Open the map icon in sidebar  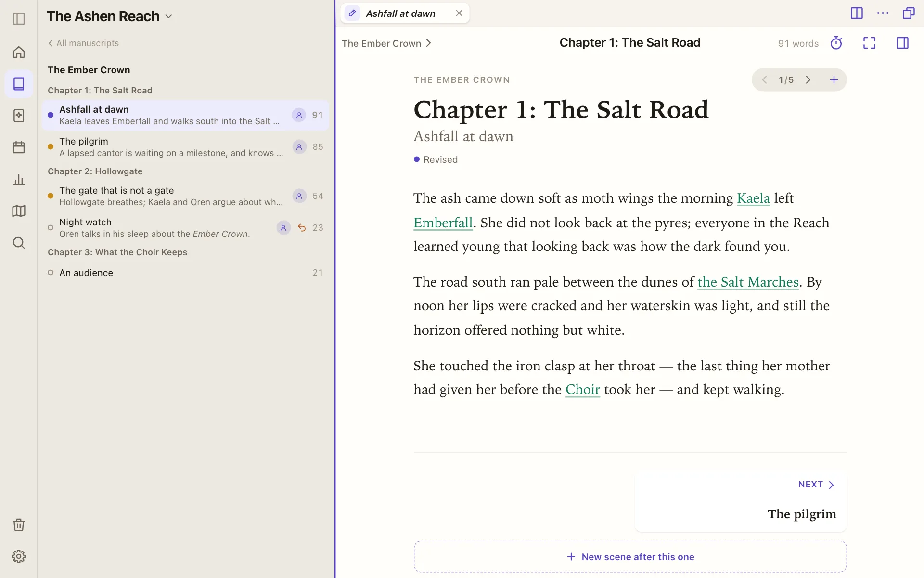click(x=19, y=211)
